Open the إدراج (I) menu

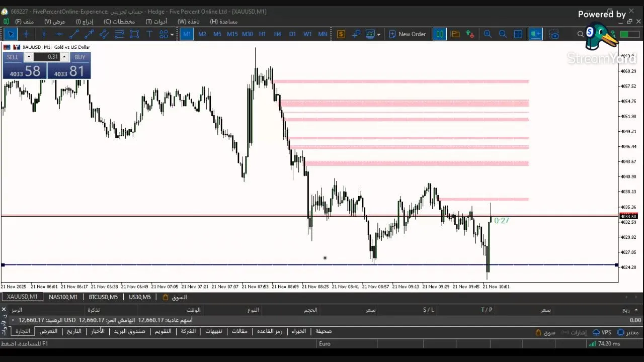(85, 22)
